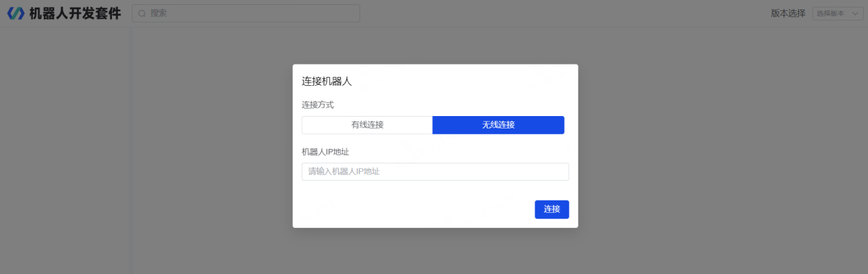The height and width of the screenshot is (274, 868).
Task: Click into the 搜索 search field
Action: 246,13
